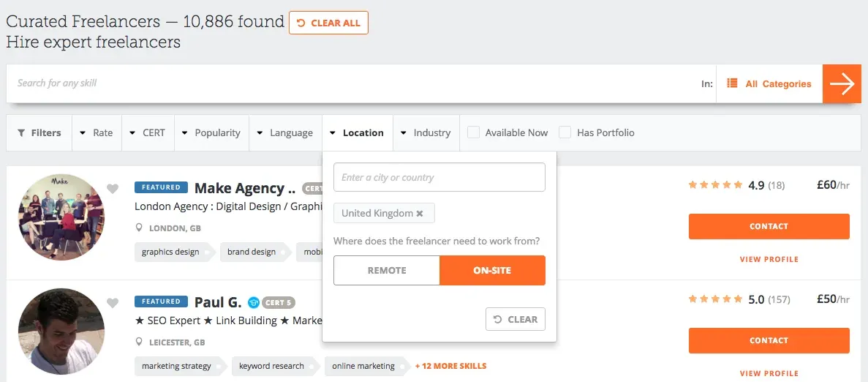The height and width of the screenshot is (382, 868).
Task: Enable the Available Now checkbox
Action: pyautogui.click(x=474, y=132)
